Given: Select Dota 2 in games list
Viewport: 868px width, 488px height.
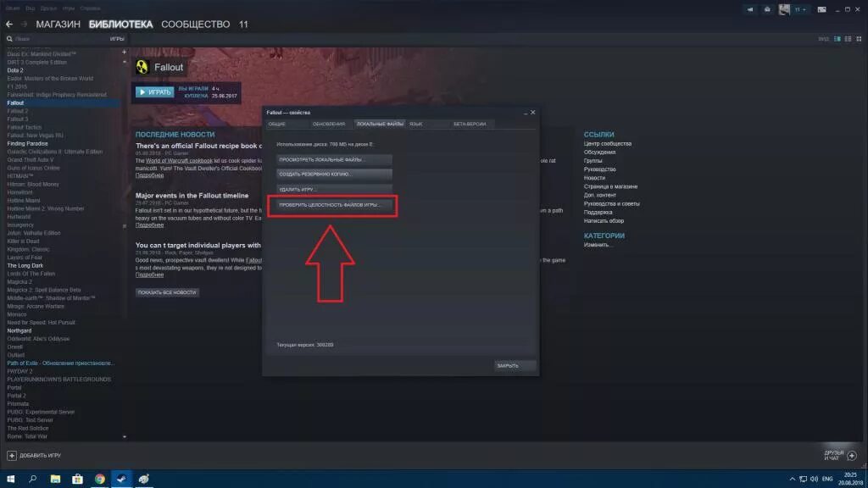Looking at the screenshot, I should point(15,70).
